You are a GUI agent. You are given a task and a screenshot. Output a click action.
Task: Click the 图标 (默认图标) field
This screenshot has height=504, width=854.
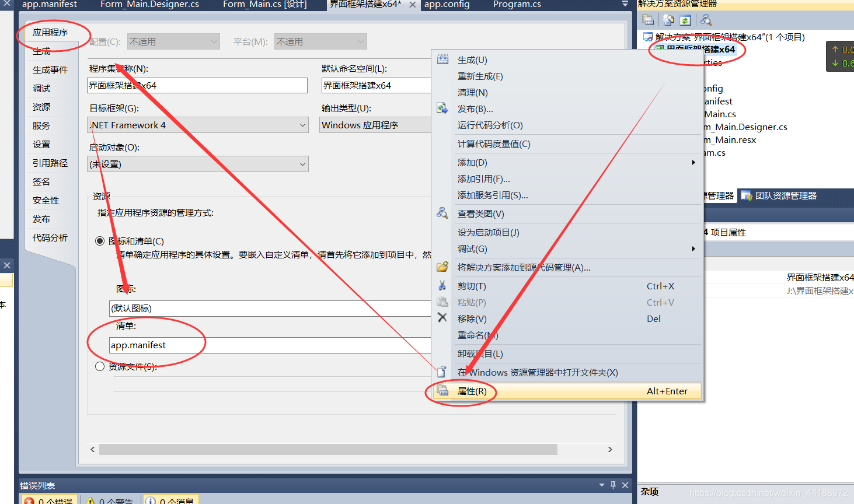270,308
